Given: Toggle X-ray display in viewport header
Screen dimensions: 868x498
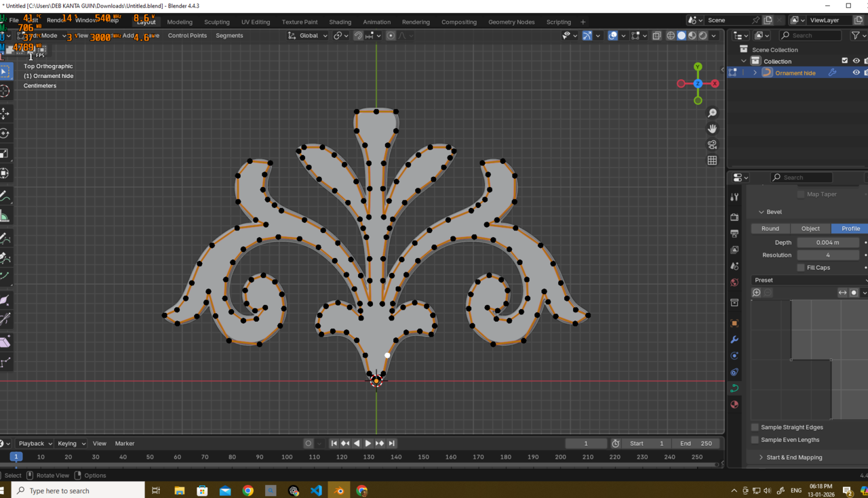Looking at the screenshot, I should [x=656, y=36].
